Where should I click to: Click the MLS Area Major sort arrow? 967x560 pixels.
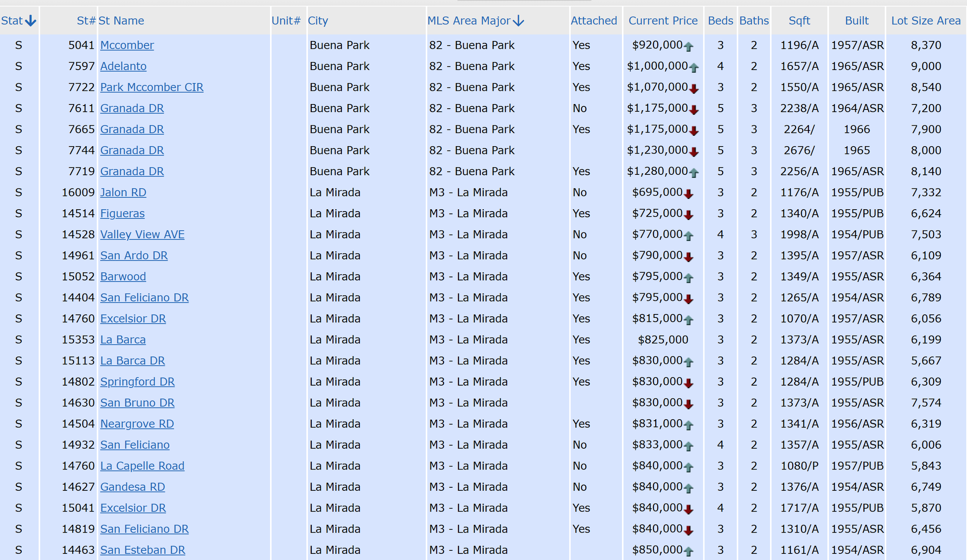pyautogui.click(x=518, y=21)
